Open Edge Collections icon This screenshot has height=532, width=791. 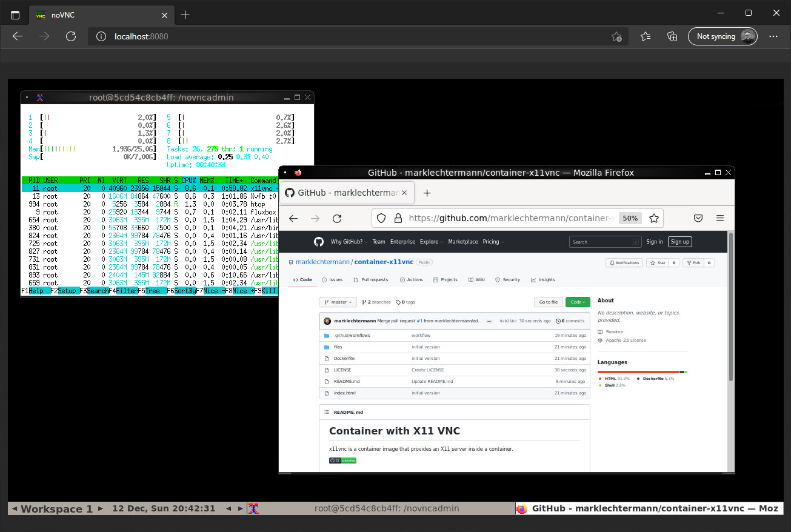point(672,36)
